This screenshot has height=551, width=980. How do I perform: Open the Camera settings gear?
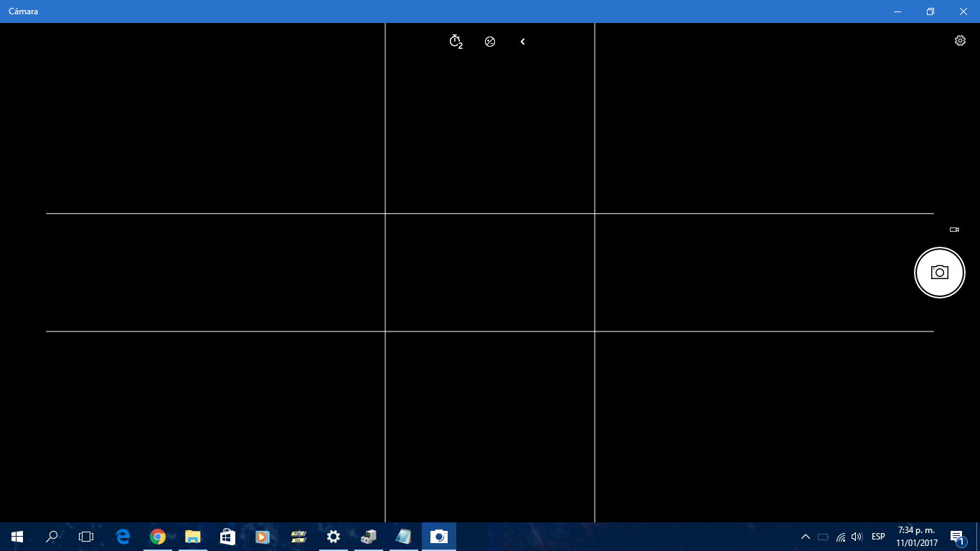coord(960,41)
